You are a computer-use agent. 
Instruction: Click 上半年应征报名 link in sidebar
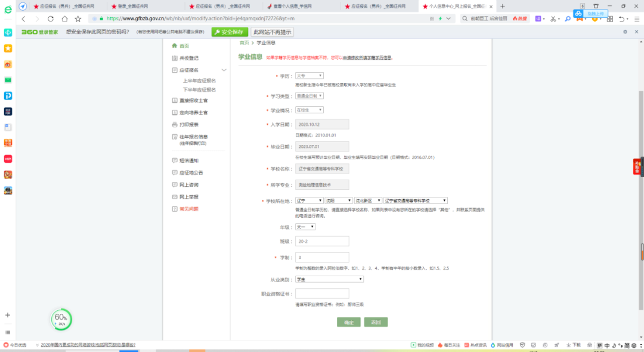tap(199, 81)
